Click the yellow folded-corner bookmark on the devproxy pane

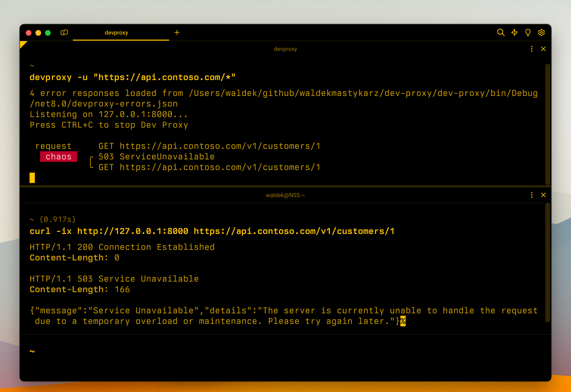pos(24,44)
